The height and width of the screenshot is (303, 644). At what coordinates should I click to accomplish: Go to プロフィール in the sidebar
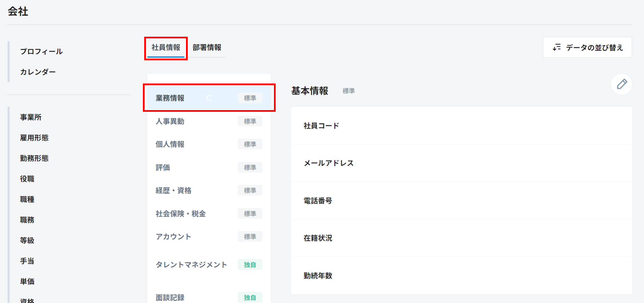tap(41, 52)
